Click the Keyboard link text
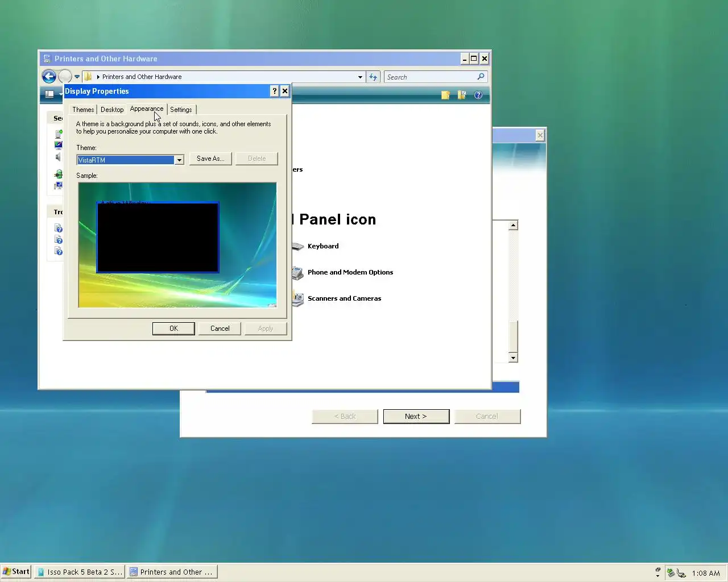The height and width of the screenshot is (582, 728). pyautogui.click(x=323, y=246)
